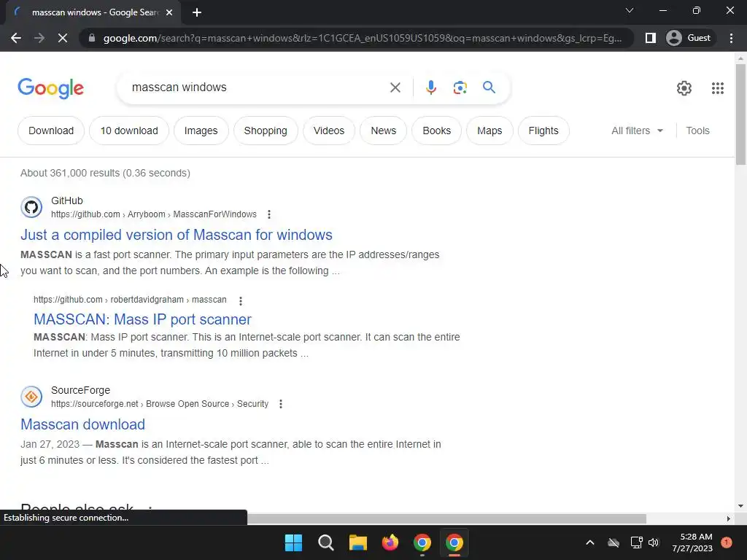
Task: Click the github.com Arryboom MasscanForWindows URL
Action: pos(154,214)
